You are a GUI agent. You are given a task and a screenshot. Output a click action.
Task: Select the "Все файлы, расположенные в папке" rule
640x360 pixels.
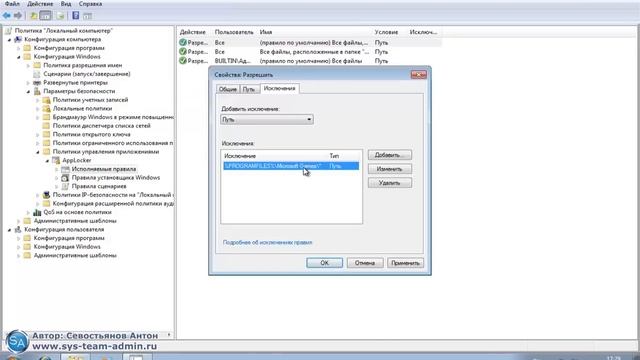[x=309, y=52]
